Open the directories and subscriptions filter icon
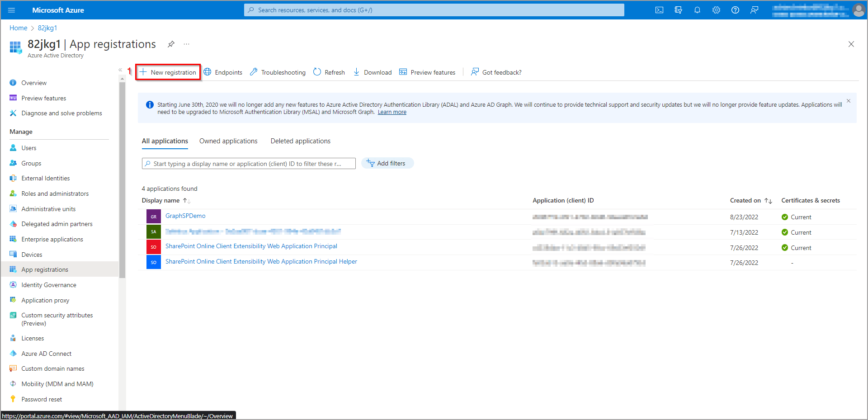The width and height of the screenshot is (868, 420). (x=678, y=10)
